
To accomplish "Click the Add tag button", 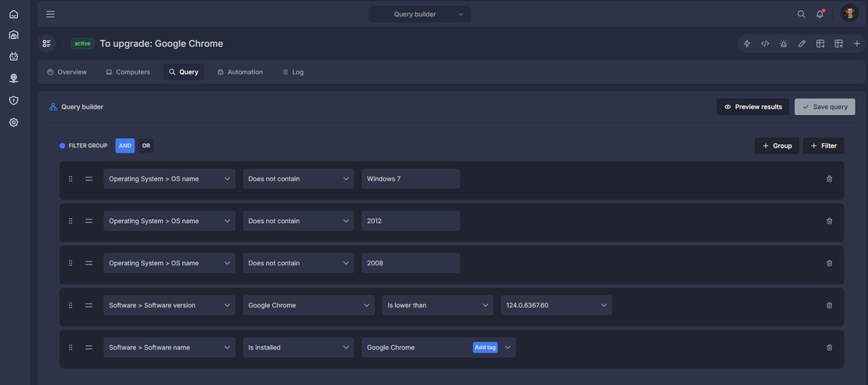I will (485, 347).
